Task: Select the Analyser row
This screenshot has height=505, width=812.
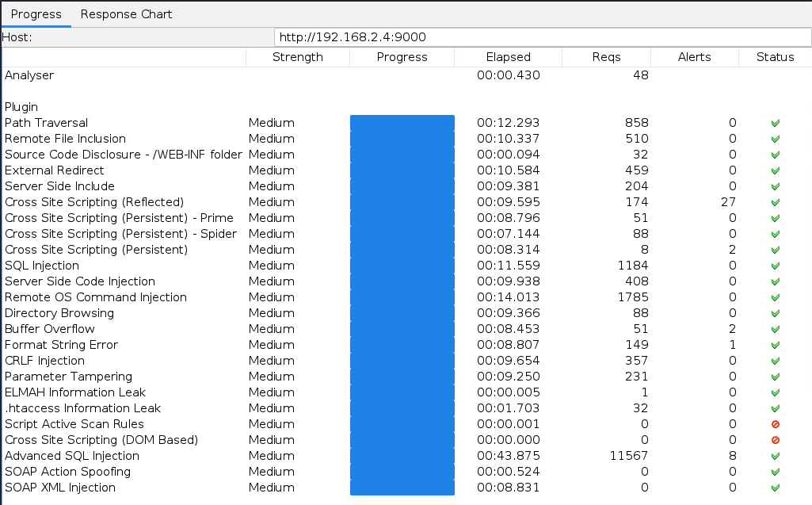Action: tap(29, 75)
